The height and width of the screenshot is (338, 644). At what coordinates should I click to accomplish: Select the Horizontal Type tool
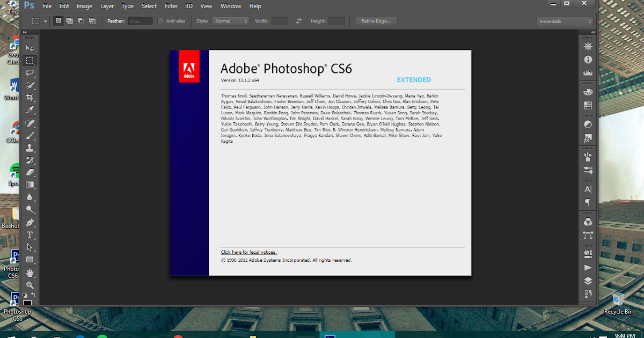click(x=30, y=235)
